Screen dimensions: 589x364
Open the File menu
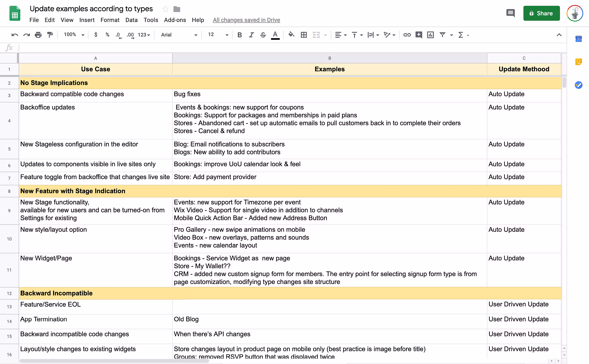pos(34,20)
